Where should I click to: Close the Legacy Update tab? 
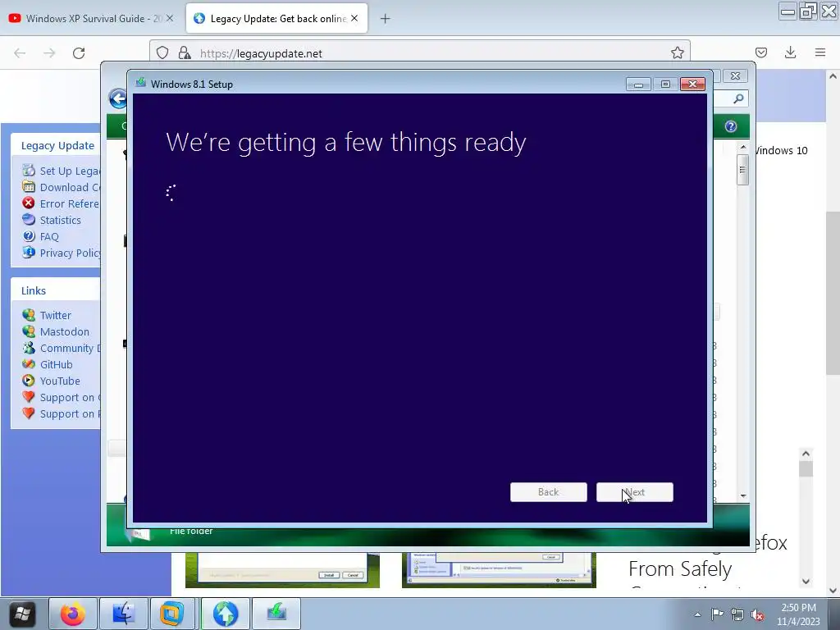[x=354, y=18]
